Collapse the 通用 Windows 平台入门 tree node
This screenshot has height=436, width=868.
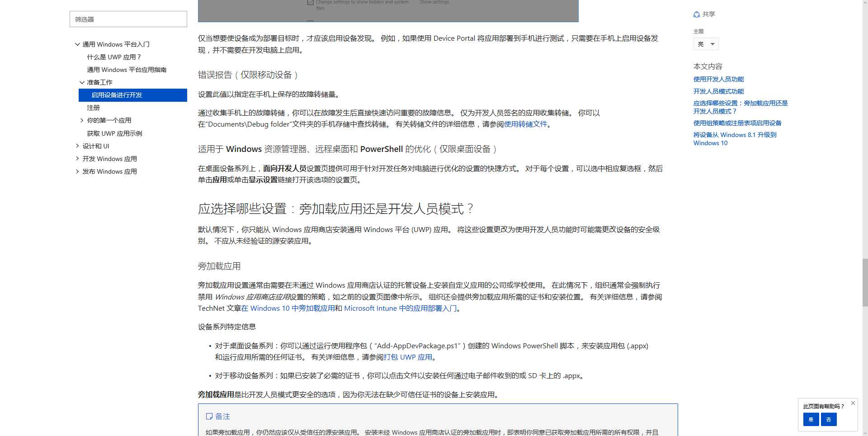pyautogui.click(x=77, y=44)
